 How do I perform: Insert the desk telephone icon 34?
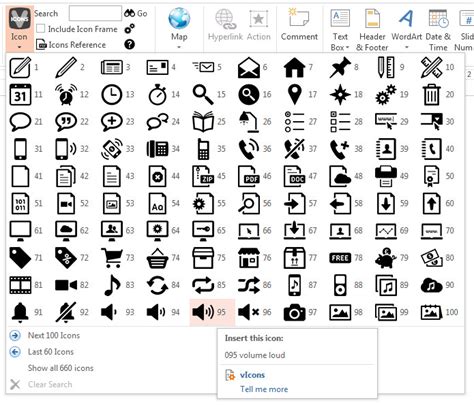[x=157, y=149]
